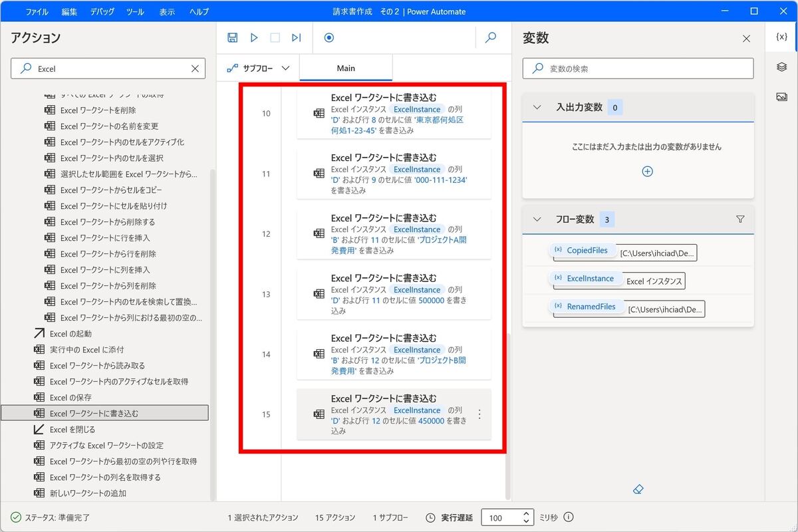Screen dimensions: 798x532
Task: Open the デバッグ menu
Action: click(102, 12)
